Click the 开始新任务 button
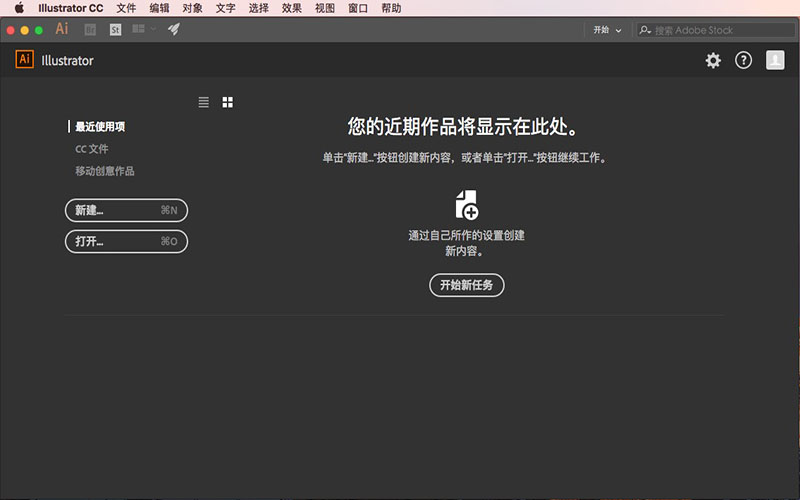This screenshot has width=800, height=500. point(467,285)
